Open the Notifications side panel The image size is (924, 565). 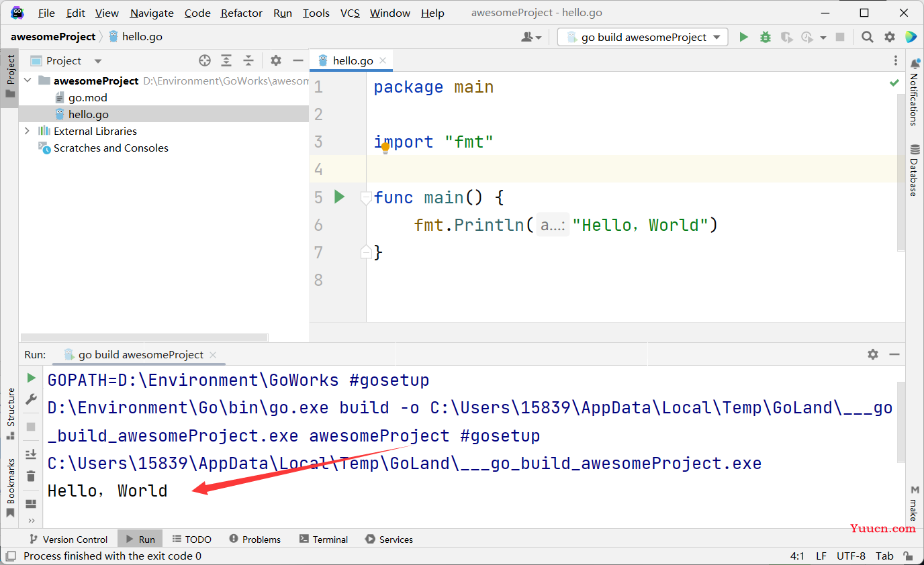pos(914,91)
